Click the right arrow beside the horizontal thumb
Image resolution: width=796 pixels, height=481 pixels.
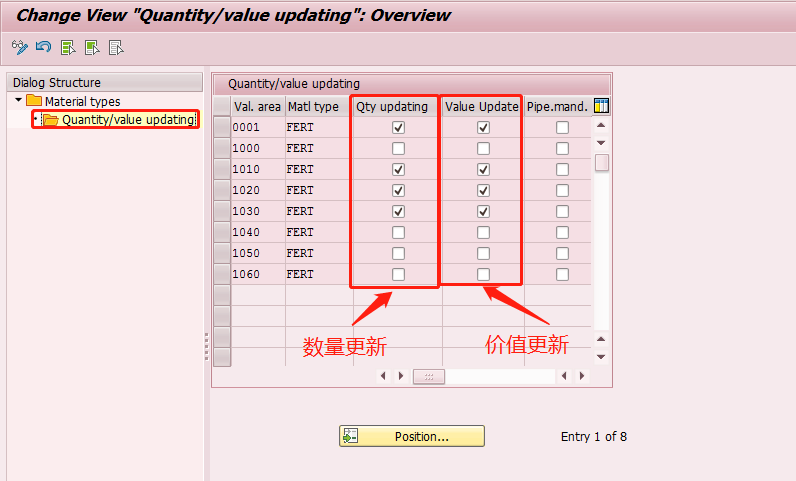401,376
